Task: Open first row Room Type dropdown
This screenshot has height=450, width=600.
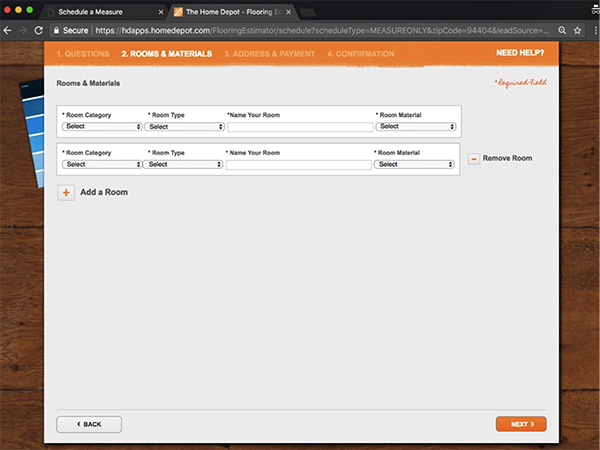Action: coord(184,127)
